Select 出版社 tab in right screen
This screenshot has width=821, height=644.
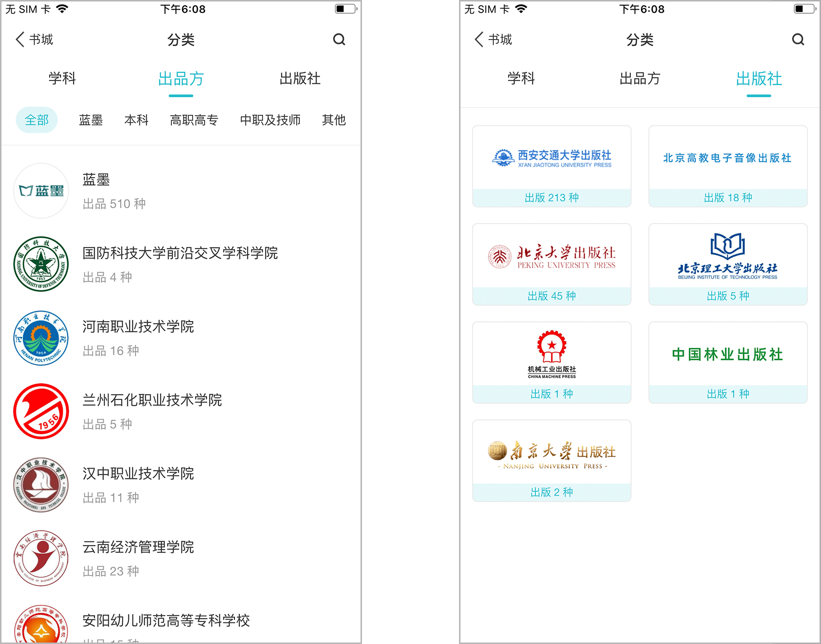(759, 78)
